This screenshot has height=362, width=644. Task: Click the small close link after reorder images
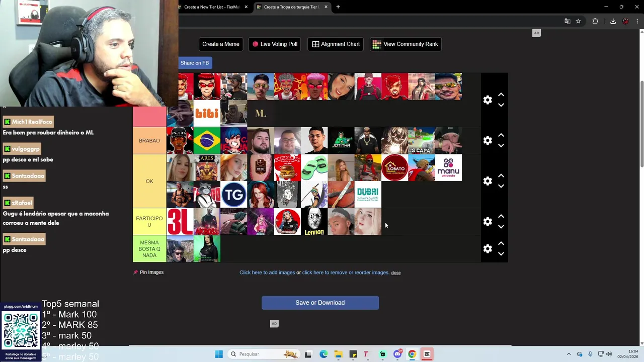[396, 273]
